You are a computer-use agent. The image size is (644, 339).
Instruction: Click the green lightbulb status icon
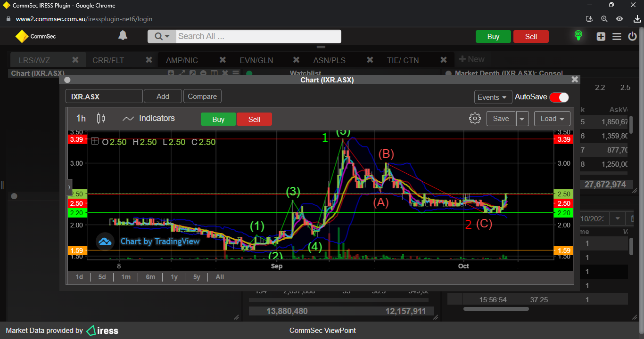(x=578, y=36)
